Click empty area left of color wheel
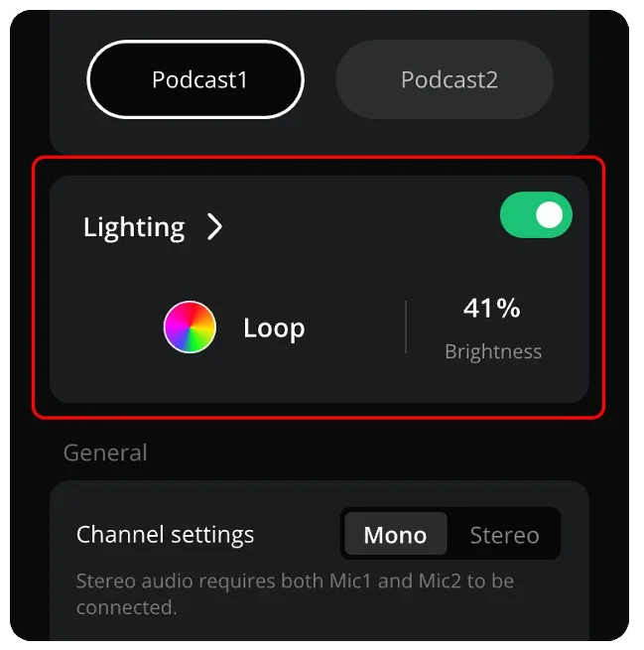 [108, 327]
